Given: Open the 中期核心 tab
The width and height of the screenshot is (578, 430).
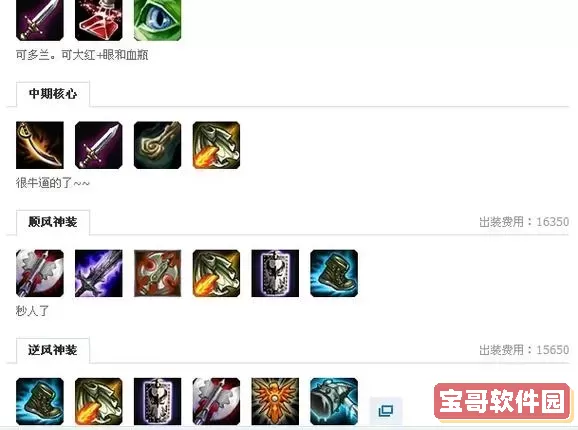Looking at the screenshot, I should (53, 94).
